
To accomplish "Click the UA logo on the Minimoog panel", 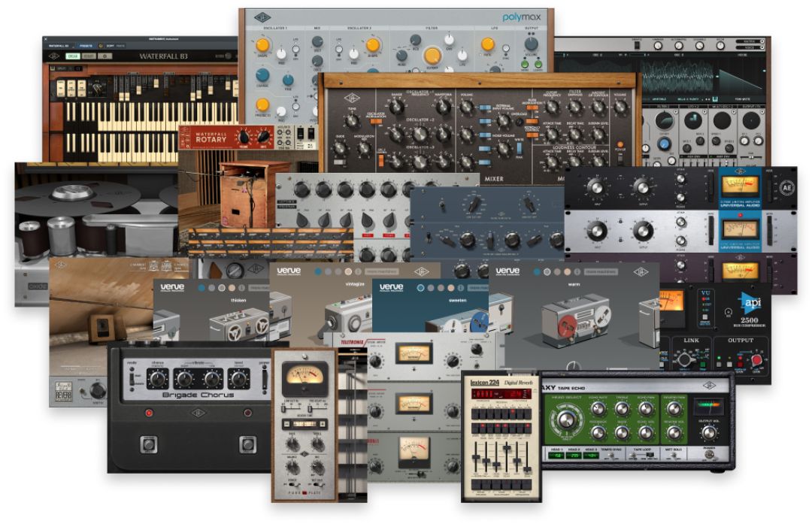I will click(x=352, y=98).
